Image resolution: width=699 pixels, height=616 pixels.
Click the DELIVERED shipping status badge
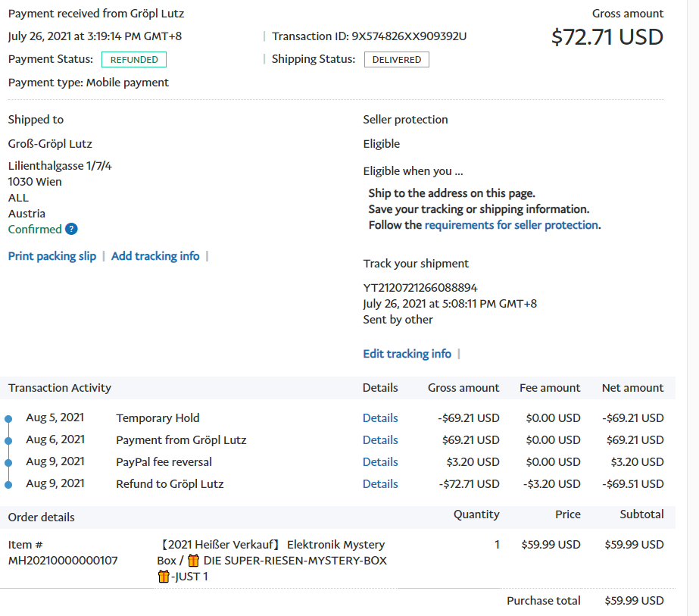tap(396, 60)
